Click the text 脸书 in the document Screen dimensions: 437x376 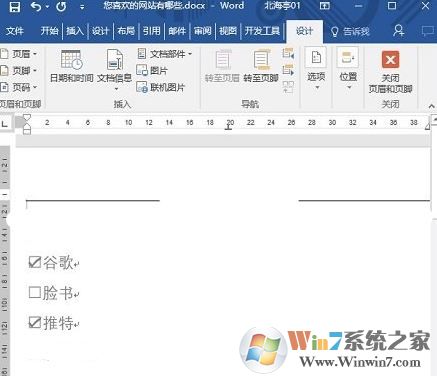coord(58,293)
